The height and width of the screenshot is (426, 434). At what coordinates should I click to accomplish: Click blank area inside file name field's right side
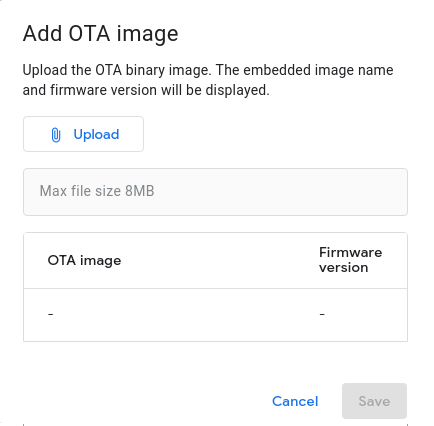pos(300,192)
